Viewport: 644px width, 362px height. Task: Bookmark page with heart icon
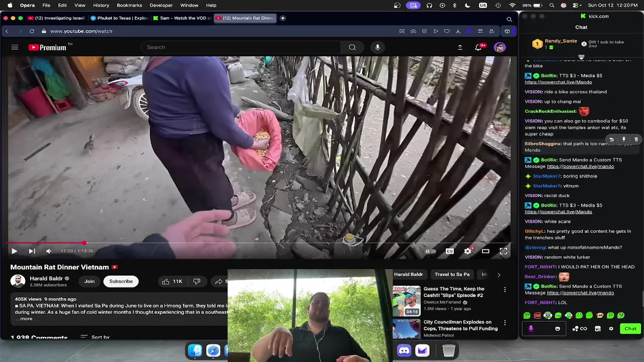pos(447,31)
